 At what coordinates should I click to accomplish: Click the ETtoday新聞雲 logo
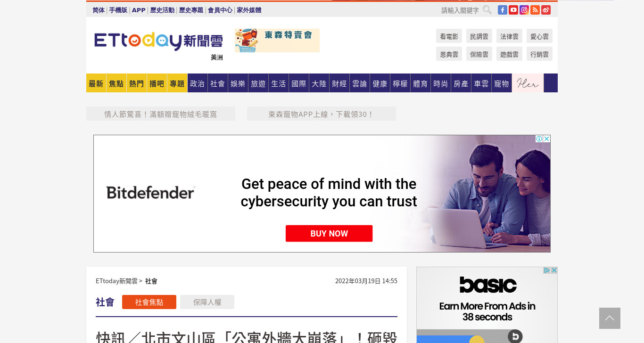(x=158, y=41)
